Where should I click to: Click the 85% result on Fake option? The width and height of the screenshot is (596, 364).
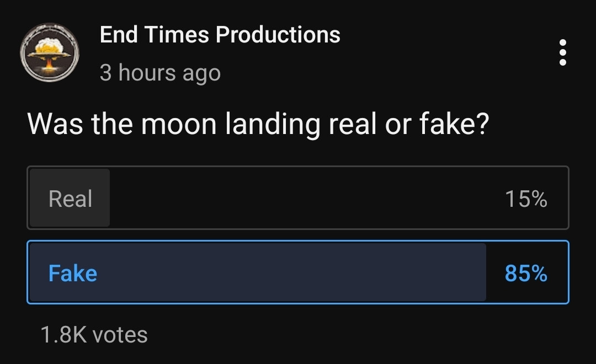click(526, 273)
